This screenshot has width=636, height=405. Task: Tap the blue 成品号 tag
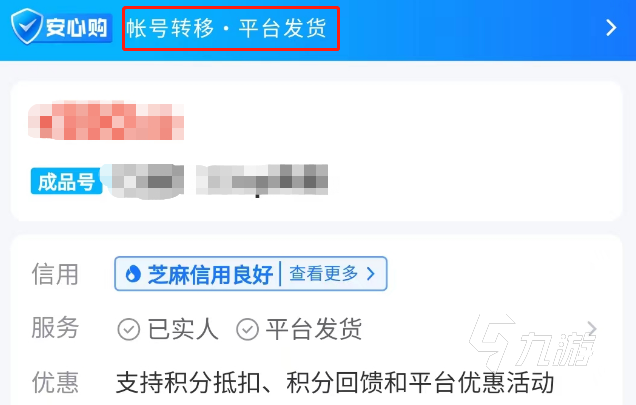(x=66, y=181)
